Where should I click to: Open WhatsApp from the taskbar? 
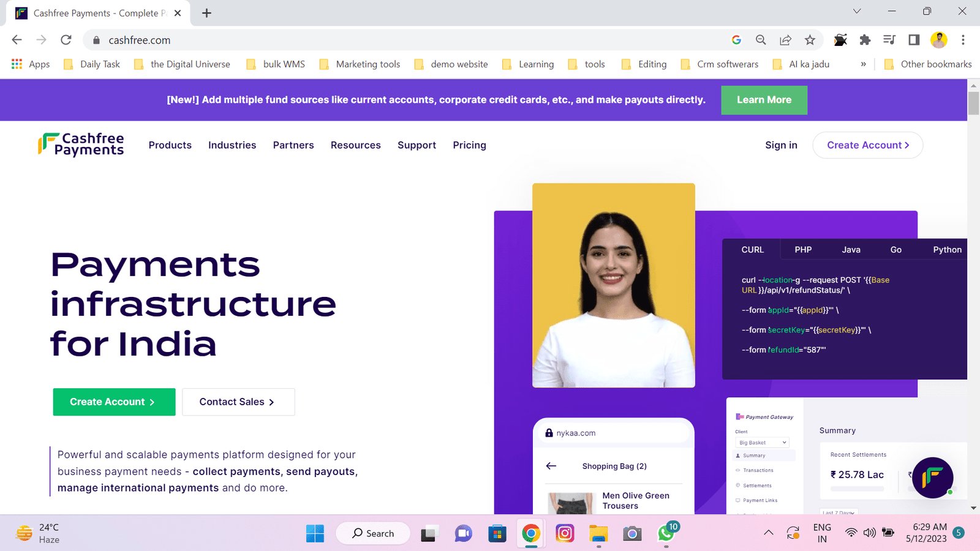coord(666,533)
